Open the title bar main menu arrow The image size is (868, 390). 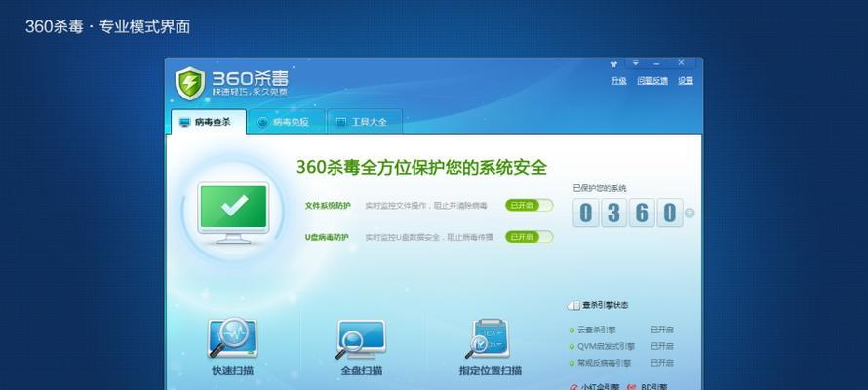636,63
